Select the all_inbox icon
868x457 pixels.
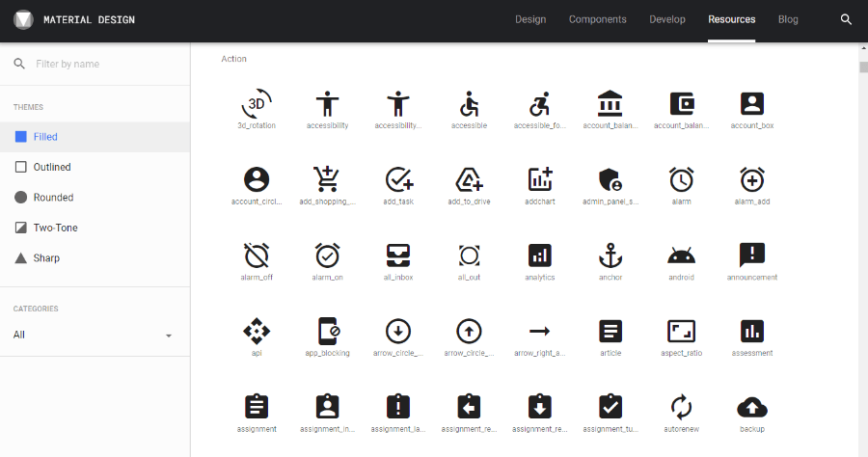click(x=398, y=255)
